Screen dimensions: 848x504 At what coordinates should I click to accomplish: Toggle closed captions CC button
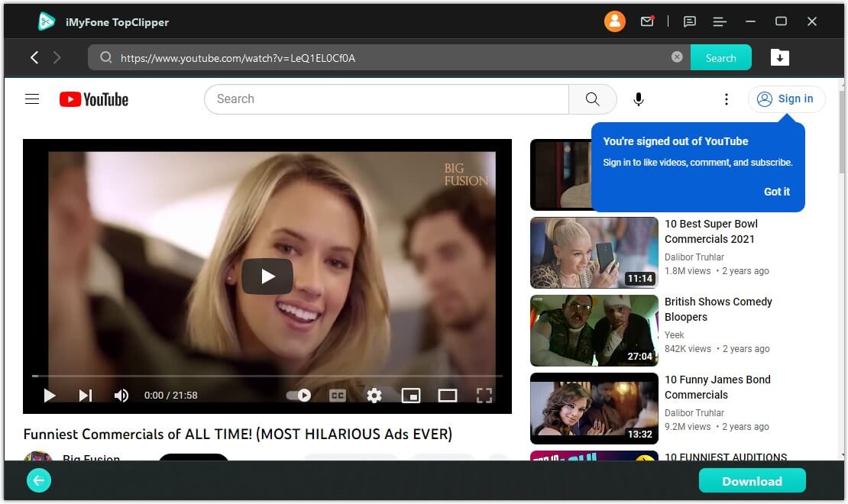coord(338,396)
